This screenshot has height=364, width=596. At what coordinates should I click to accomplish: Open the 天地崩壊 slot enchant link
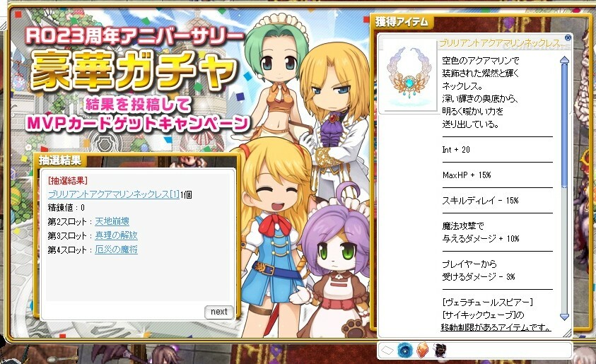[112, 221]
